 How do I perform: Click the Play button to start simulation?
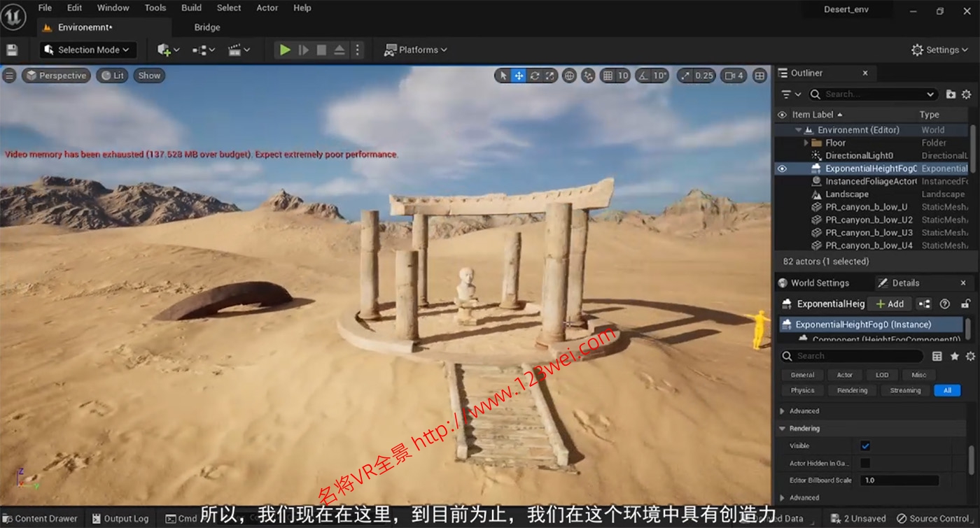tap(284, 50)
